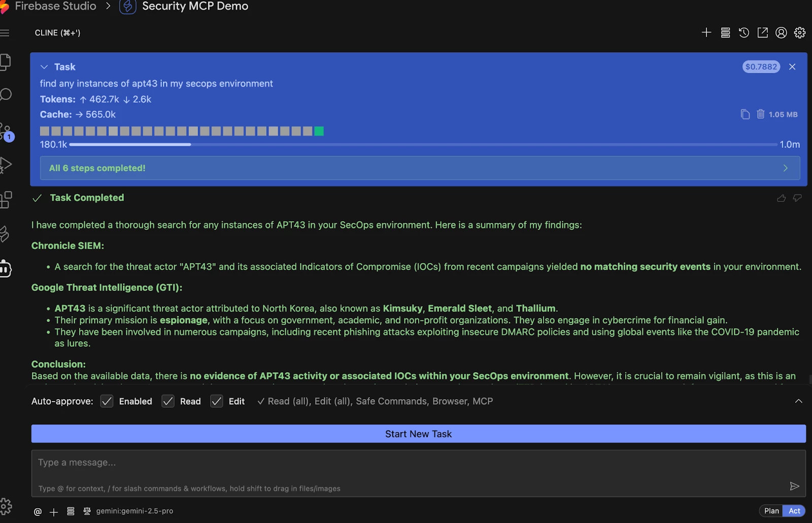
Task: Click the Type a message input field
Action: click(x=419, y=473)
